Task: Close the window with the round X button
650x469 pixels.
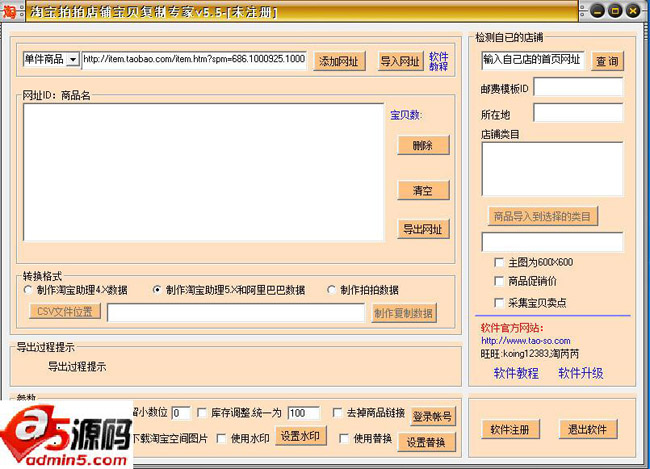Action: pyautogui.click(x=633, y=11)
